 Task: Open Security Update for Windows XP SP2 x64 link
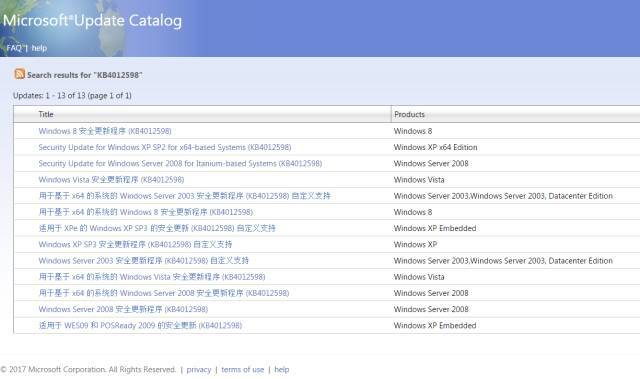pyautogui.click(x=165, y=147)
